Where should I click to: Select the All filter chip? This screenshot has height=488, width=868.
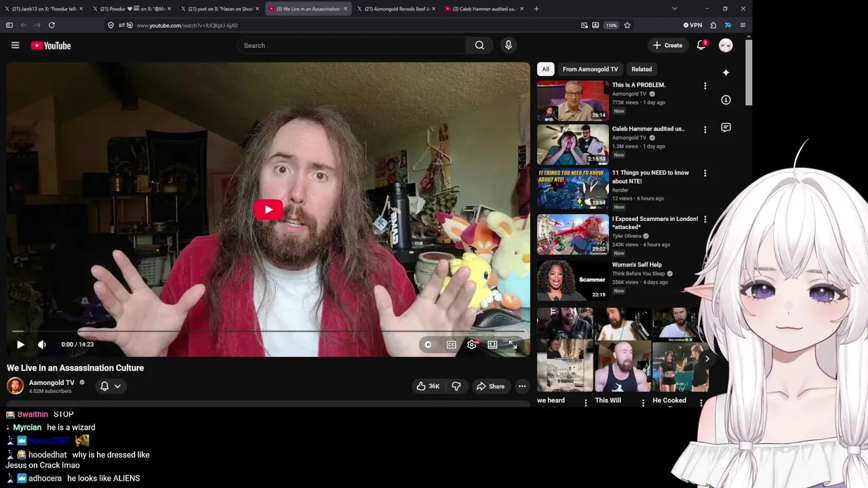click(545, 69)
